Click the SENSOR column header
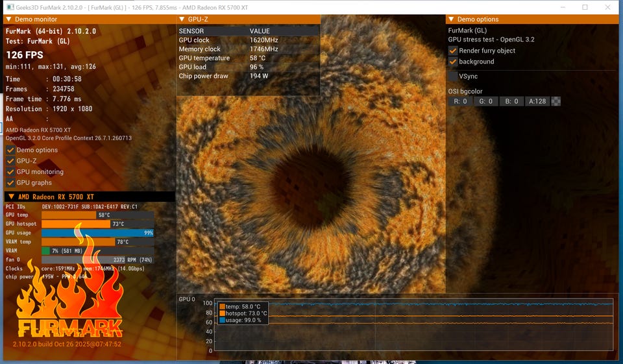623x364 pixels. 191,31
